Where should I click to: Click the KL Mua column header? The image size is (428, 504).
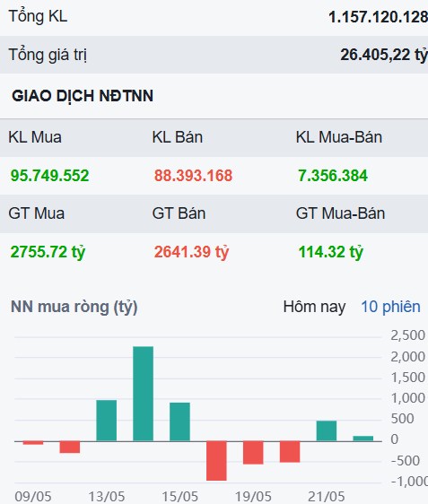point(35,137)
